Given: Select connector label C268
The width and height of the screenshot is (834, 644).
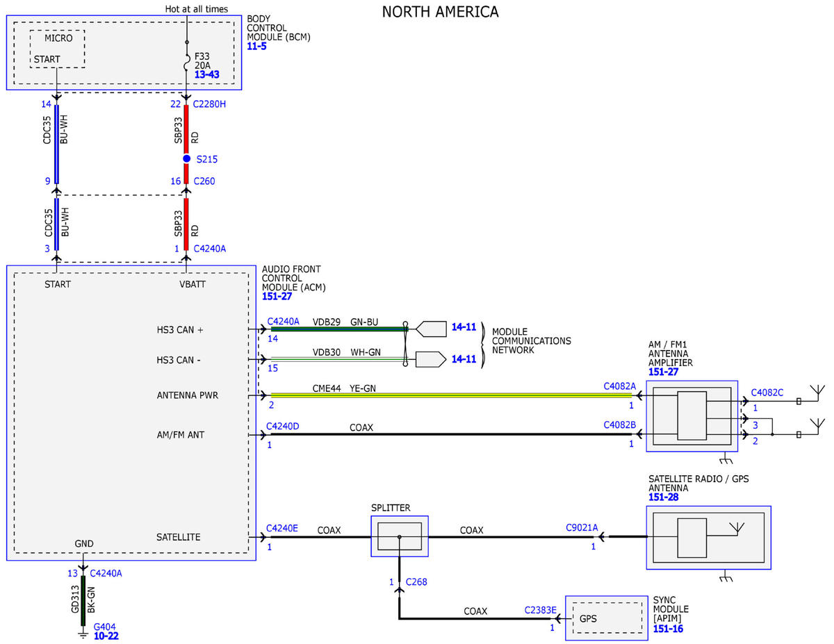Looking at the screenshot, I should tap(416, 581).
